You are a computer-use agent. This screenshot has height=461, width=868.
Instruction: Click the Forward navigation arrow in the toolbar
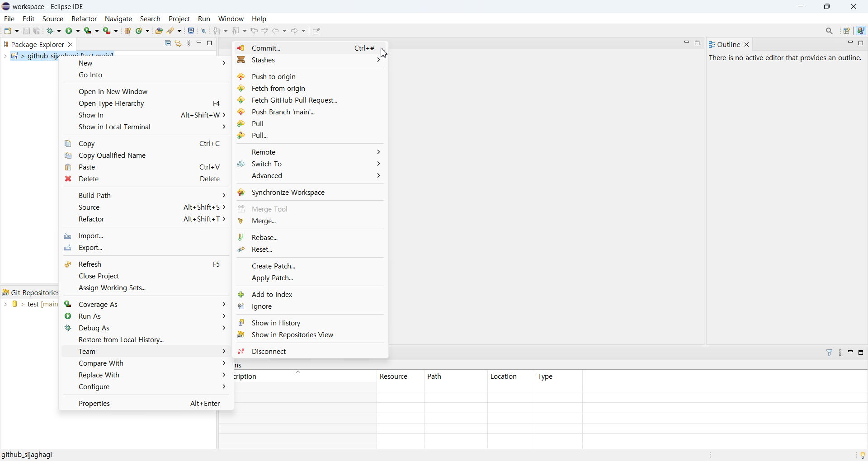click(x=295, y=31)
